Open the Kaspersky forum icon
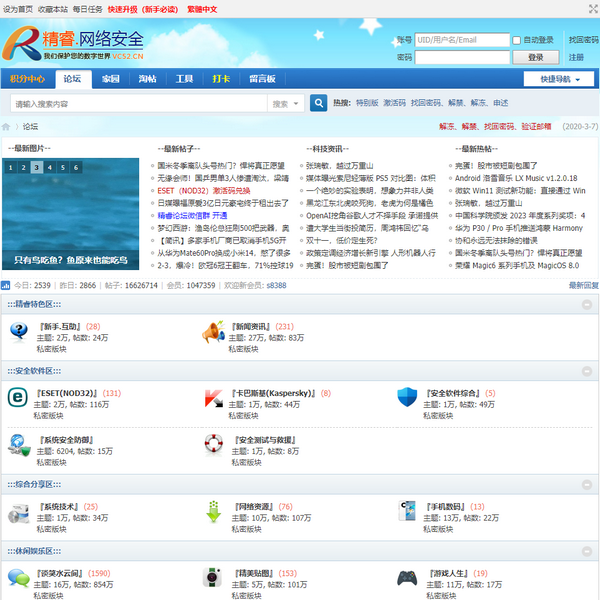 click(x=212, y=398)
